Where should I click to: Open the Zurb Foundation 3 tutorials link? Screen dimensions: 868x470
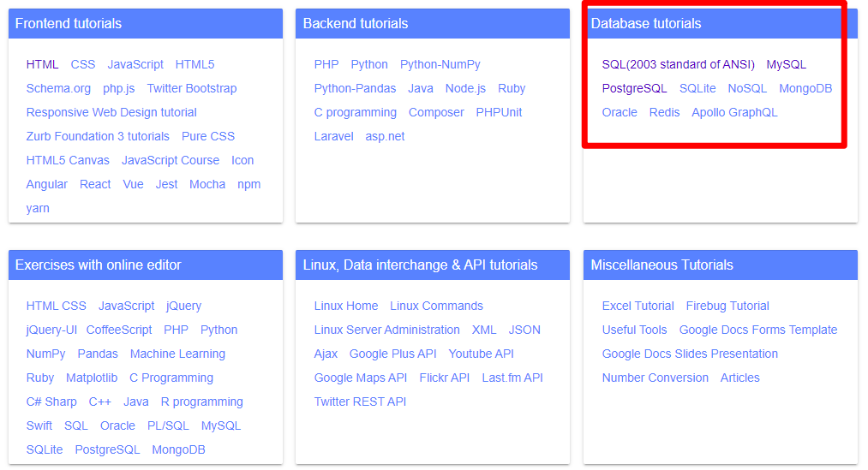[x=98, y=137]
